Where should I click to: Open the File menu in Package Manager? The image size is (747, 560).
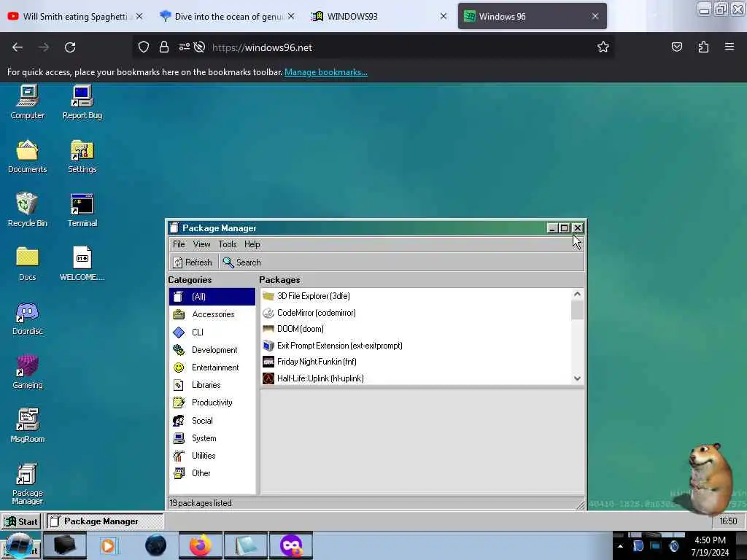click(179, 244)
